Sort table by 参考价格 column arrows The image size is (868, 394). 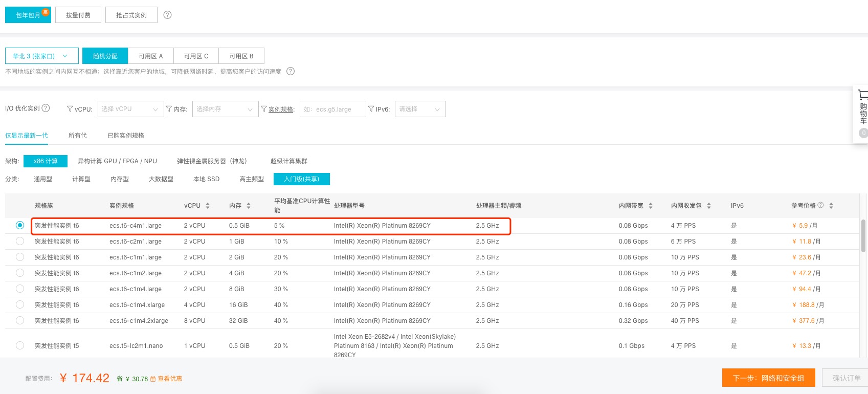(831, 206)
